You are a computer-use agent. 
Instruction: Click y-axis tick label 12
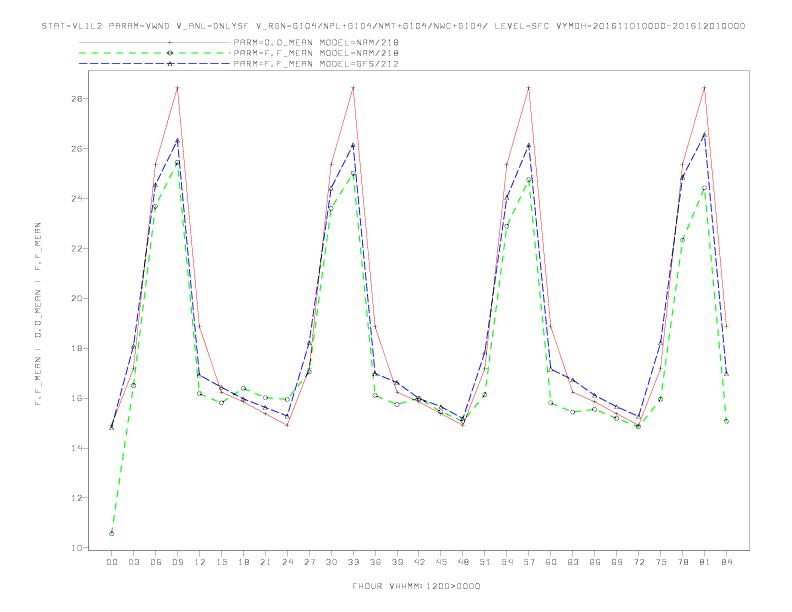(x=77, y=498)
